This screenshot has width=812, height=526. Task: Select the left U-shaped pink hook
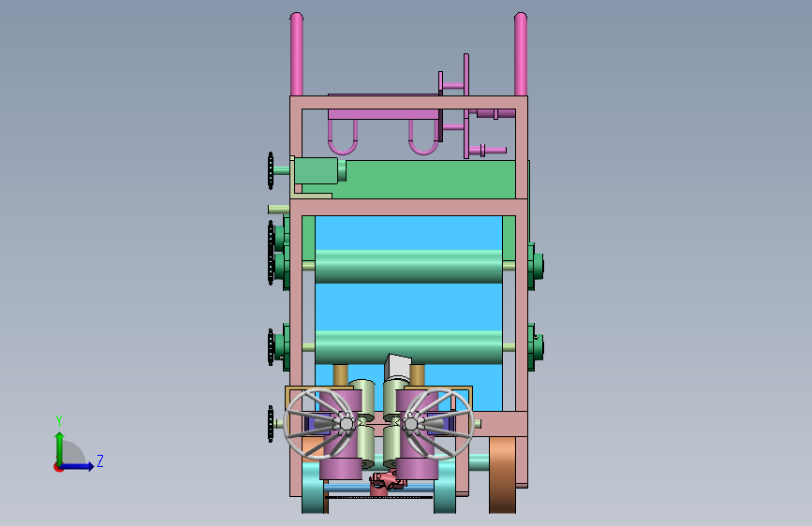click(342, 138)
